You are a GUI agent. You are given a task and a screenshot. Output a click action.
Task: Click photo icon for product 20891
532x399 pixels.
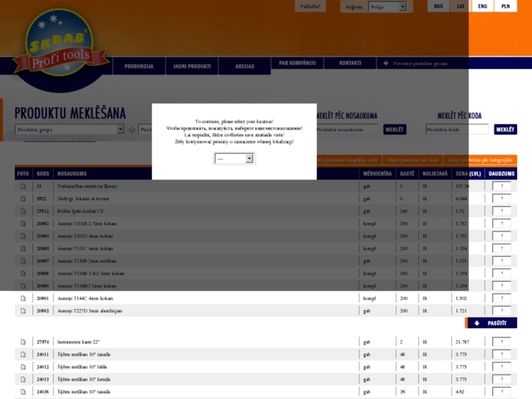click(x=23, y=298)
